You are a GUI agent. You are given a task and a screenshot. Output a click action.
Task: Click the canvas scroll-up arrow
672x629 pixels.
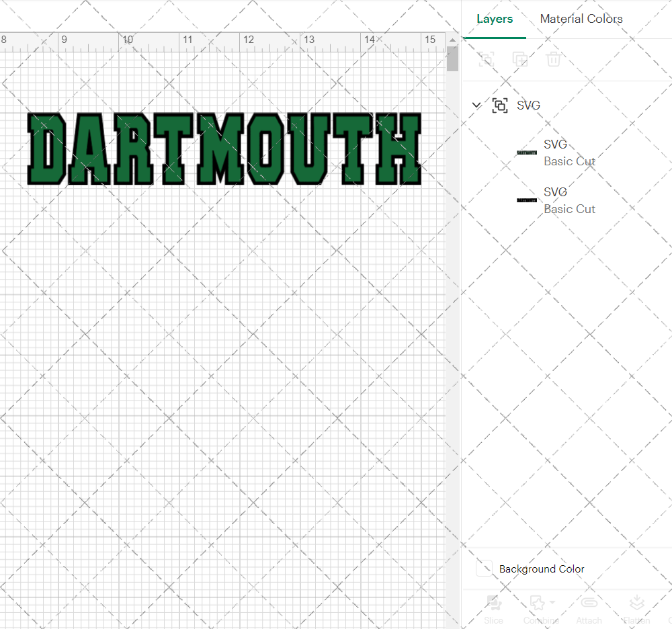click(452, 40)
